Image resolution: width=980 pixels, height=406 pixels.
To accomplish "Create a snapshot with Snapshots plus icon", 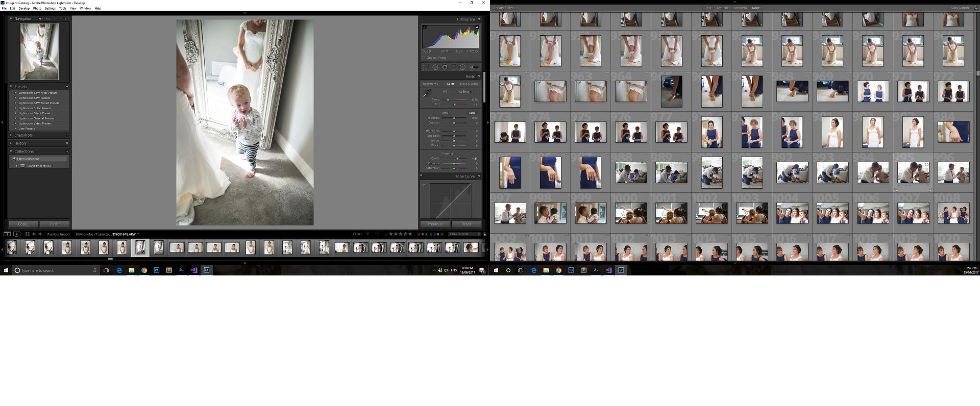I will click(67, 135).
